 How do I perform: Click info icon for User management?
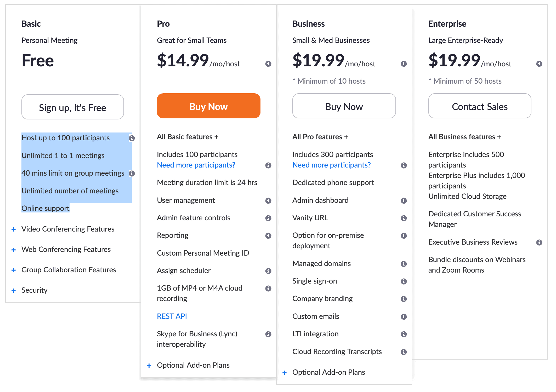click(268, 200)
